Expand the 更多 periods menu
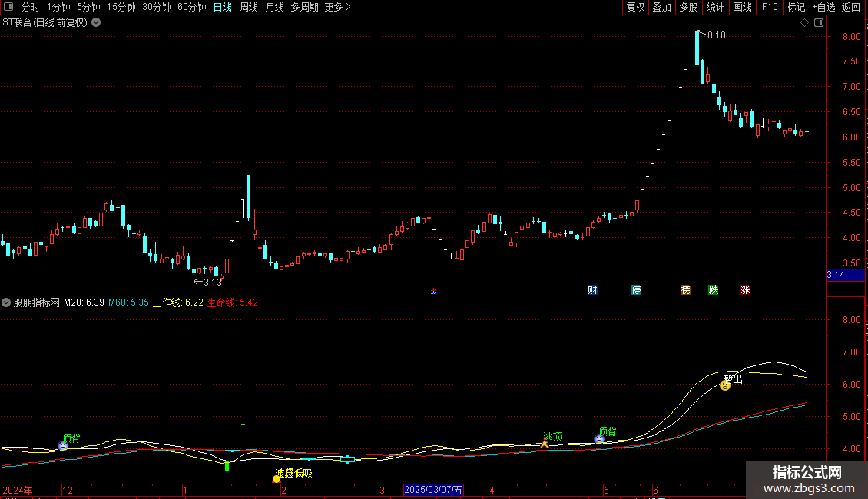 pos(337,7)
